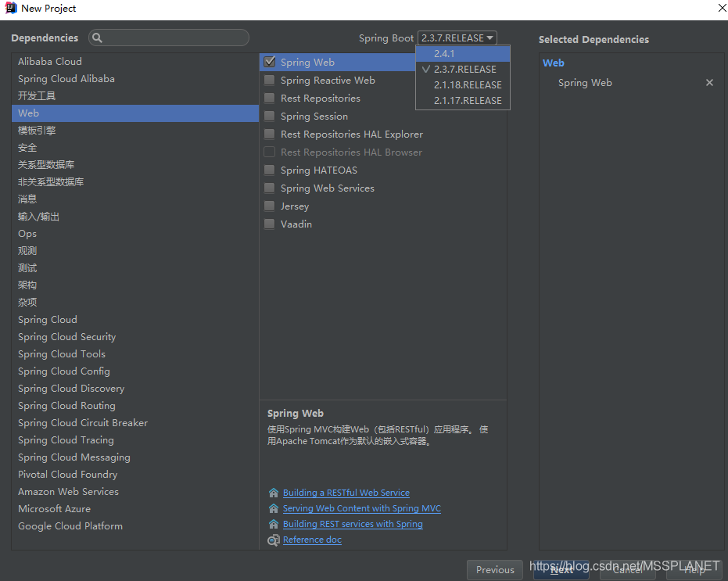The width and height of the screenshot is (728, 581).
Task: Select the 架构 category
Action: click(x=135, y=285)
